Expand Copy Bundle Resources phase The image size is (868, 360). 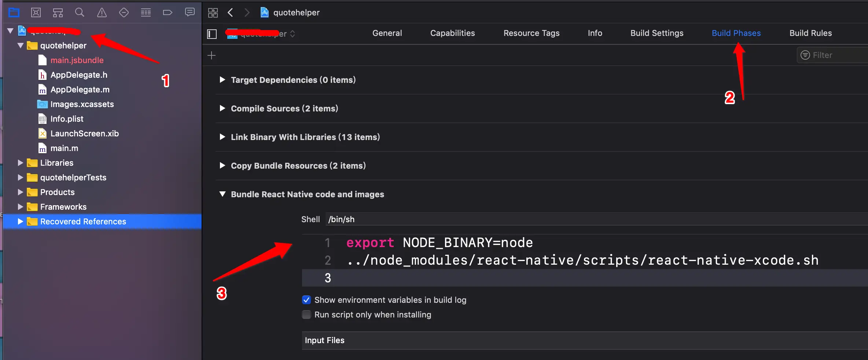pos(222,165)
